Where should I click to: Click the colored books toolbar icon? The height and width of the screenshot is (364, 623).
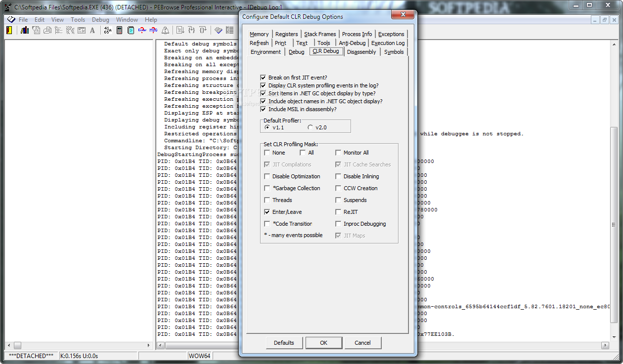25,30
